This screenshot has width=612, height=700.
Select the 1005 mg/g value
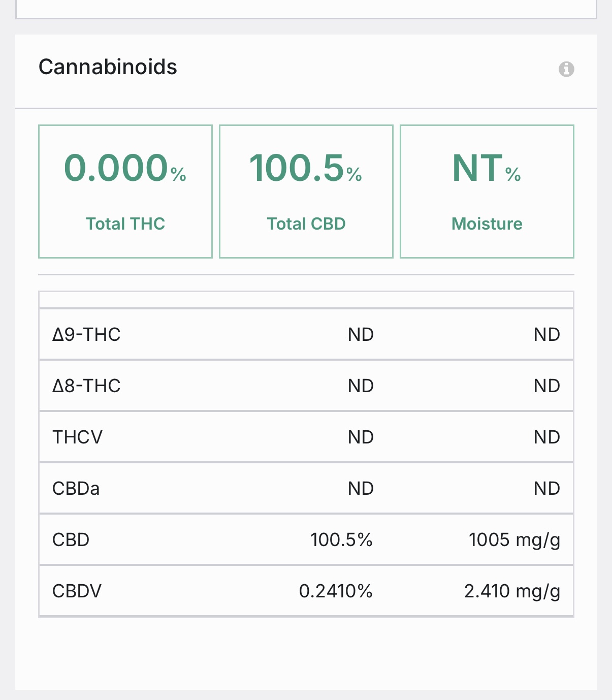(514, 540)
